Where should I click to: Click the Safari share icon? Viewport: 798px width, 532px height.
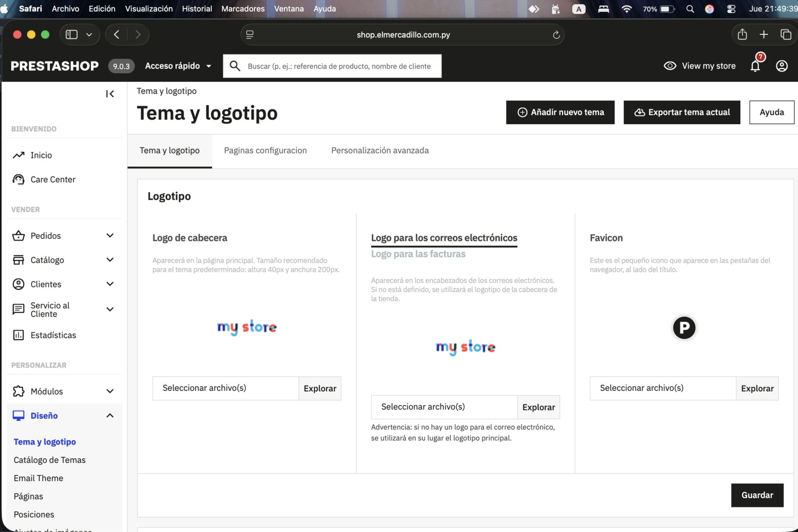click(x=742, y=35)
